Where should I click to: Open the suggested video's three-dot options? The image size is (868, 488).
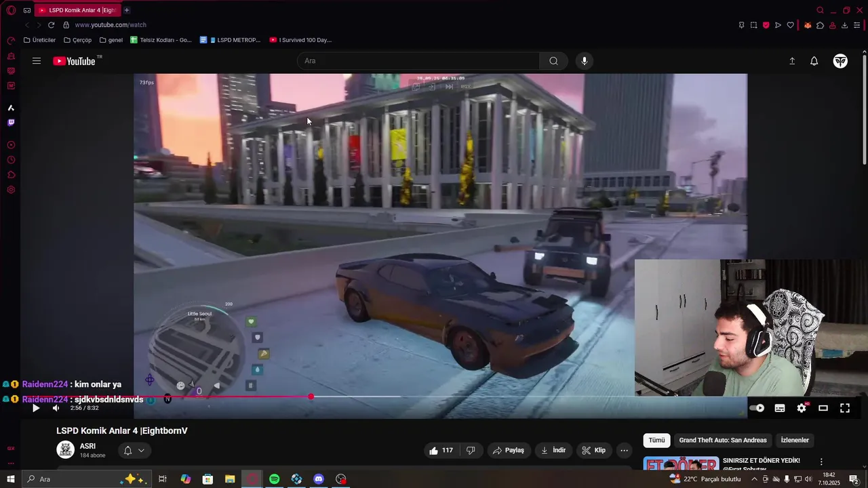821,462
